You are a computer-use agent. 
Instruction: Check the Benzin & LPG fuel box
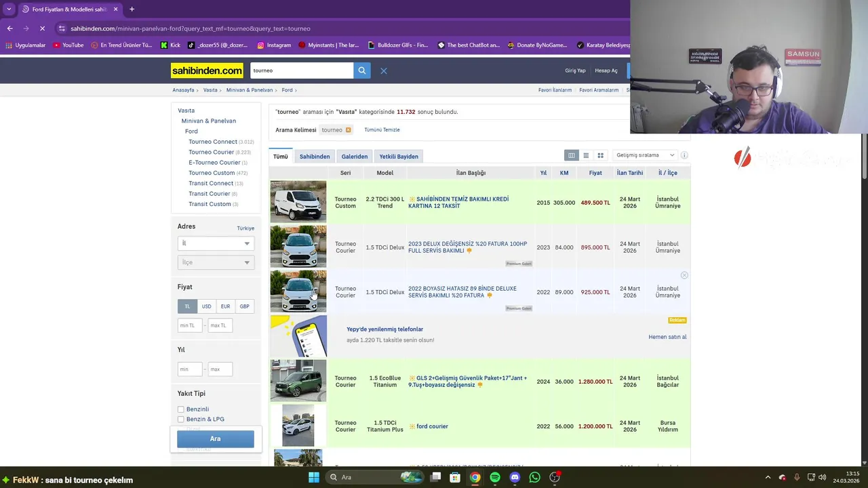(x=180, y=420)
